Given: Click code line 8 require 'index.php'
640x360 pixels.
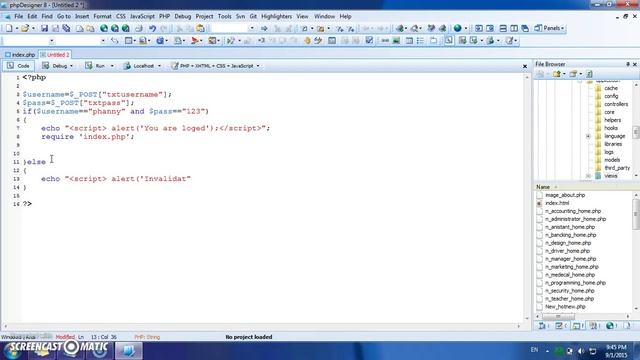Looking at the screenshot, I should click(87, 137).
